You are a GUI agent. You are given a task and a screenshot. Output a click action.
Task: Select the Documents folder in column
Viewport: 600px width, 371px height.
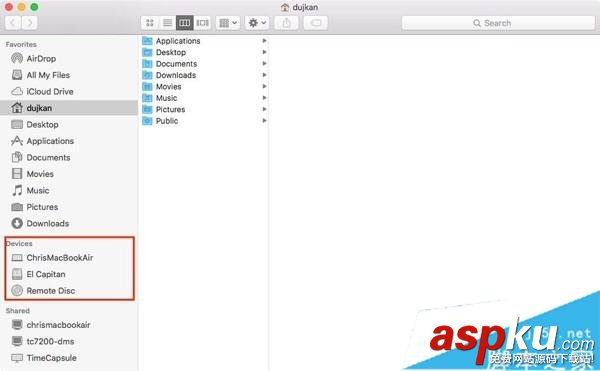[204, 63]
